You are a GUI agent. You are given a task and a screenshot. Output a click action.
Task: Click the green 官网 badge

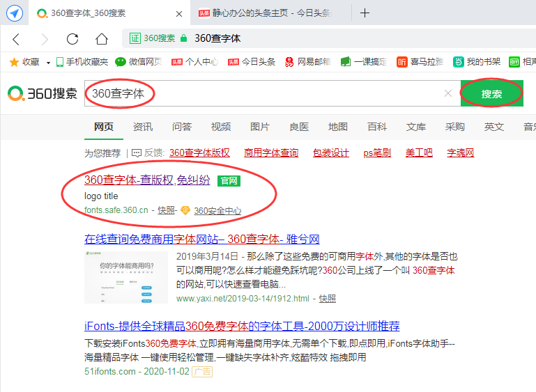tap(229, 180)
